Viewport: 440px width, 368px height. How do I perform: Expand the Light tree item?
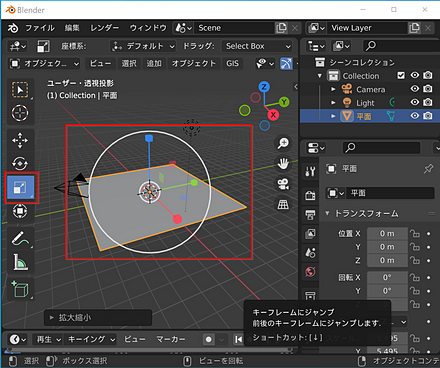pos(333,103)
